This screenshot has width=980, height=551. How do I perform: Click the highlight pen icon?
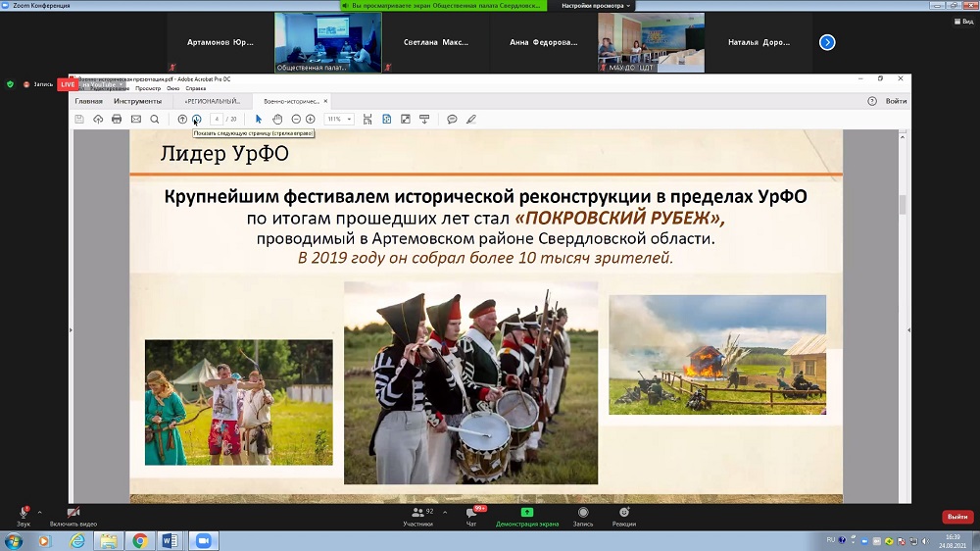click(x=471, y=120)
